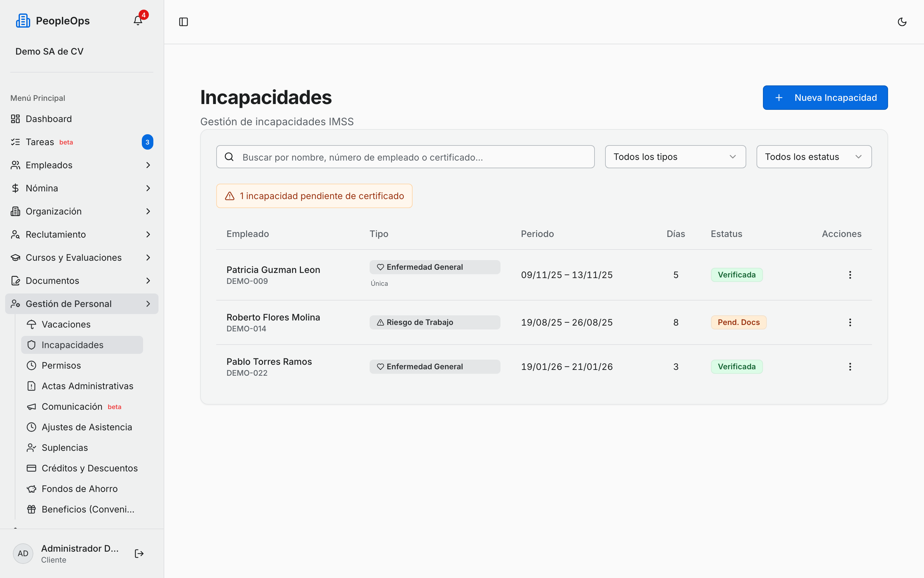Click the Suplencias user-check icon
Image resolution: width=924 pixels, height=578 pixels.
point(31,448)
